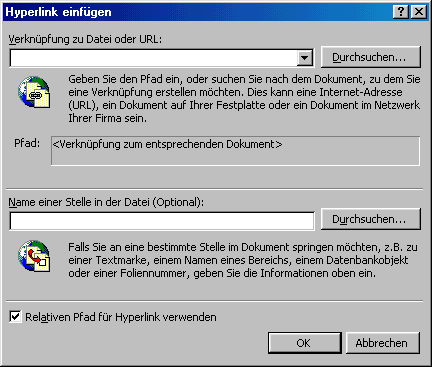Click Durchsuchen next to the Stelle field
The height and width of the screenshot is (367, 432).
pos(371,219)
